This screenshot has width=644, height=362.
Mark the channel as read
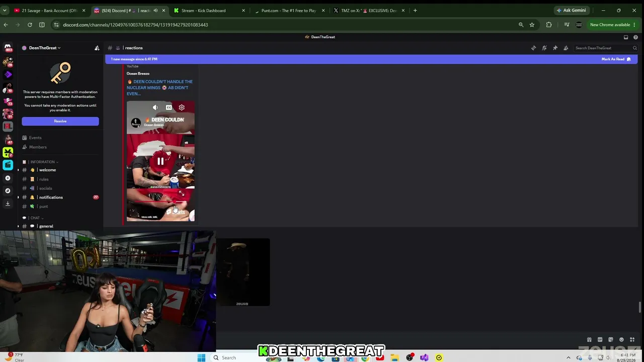[616, 59]
